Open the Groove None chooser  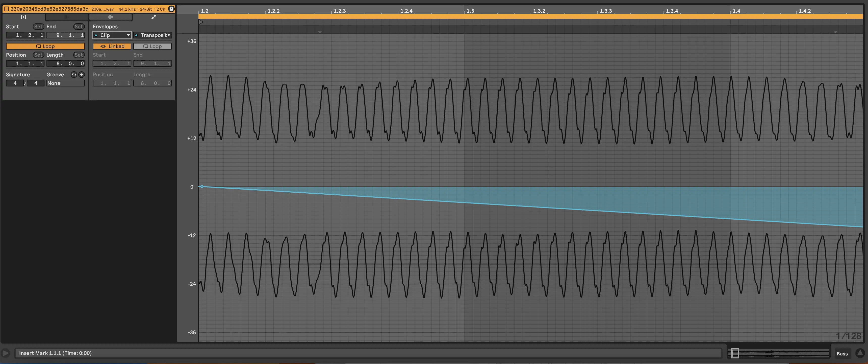point(65,83)
